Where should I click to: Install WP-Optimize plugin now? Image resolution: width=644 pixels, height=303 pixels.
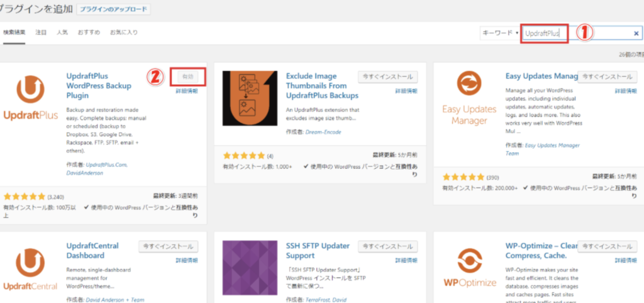point(608,246)
